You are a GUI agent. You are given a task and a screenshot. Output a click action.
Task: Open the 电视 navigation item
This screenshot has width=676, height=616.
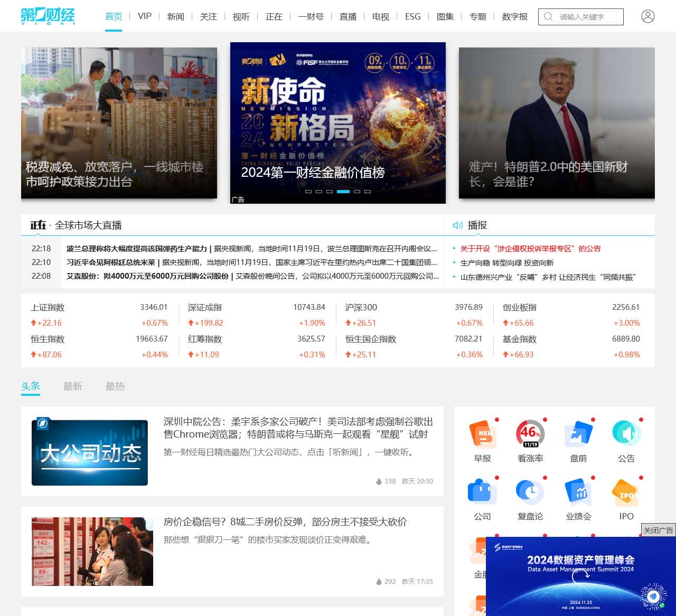coord(381,16)
